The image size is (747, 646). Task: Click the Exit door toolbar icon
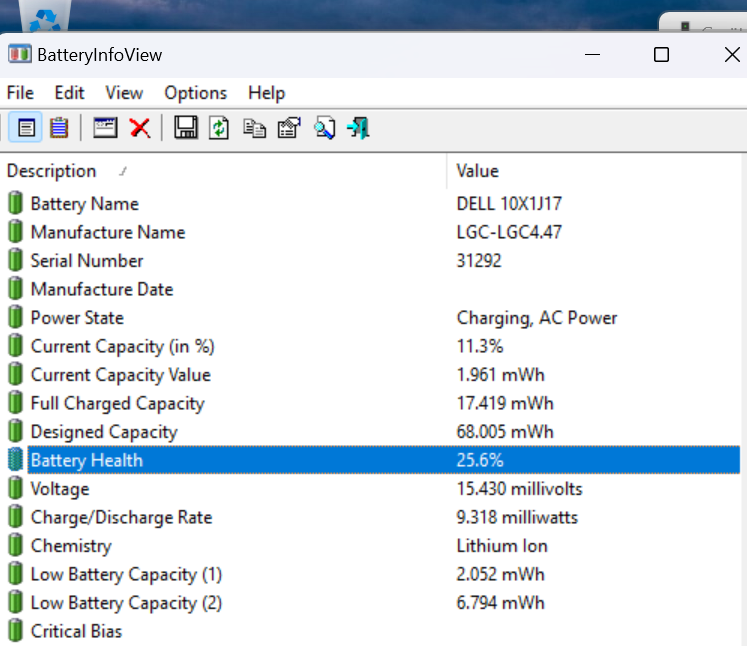pyautogui.click(x=359, y=128)
